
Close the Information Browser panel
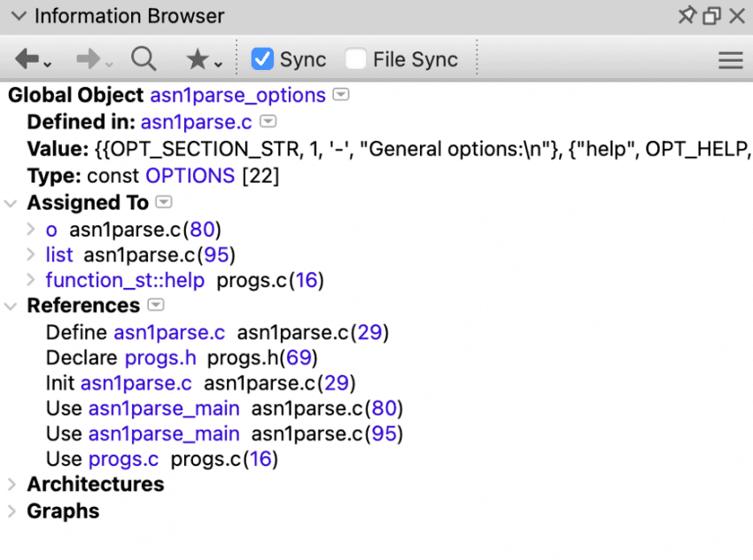[x=736, y=16]
